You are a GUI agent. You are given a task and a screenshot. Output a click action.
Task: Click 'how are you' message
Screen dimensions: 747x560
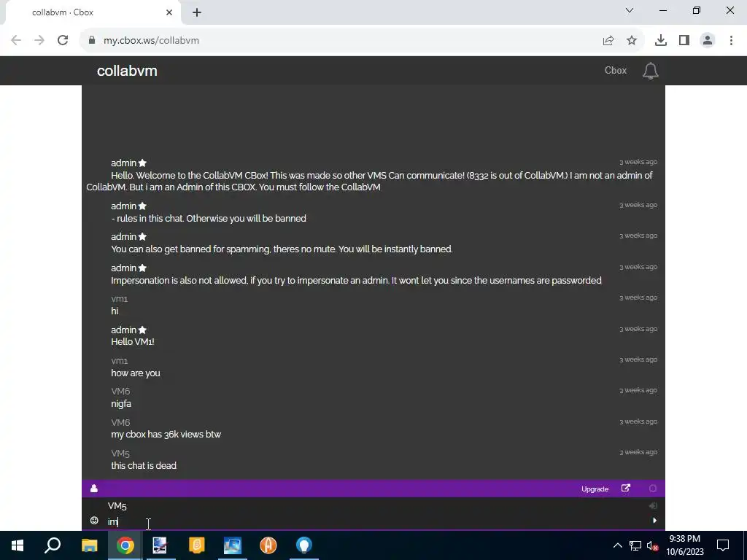(x=135, y=373)
